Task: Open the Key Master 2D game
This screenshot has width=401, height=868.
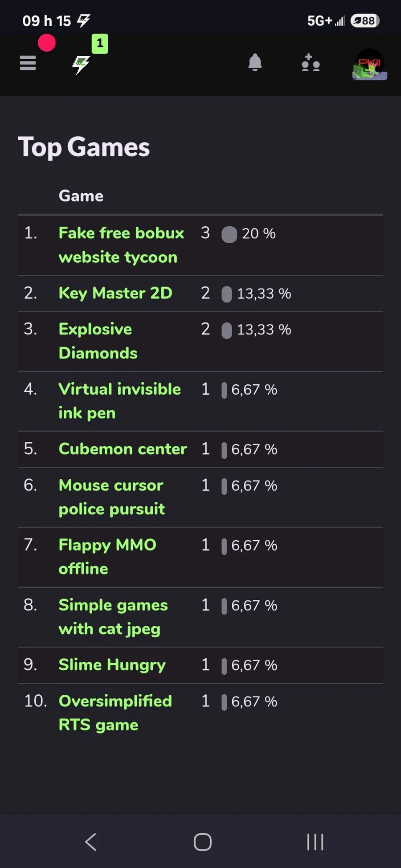Action: (115, 293)
